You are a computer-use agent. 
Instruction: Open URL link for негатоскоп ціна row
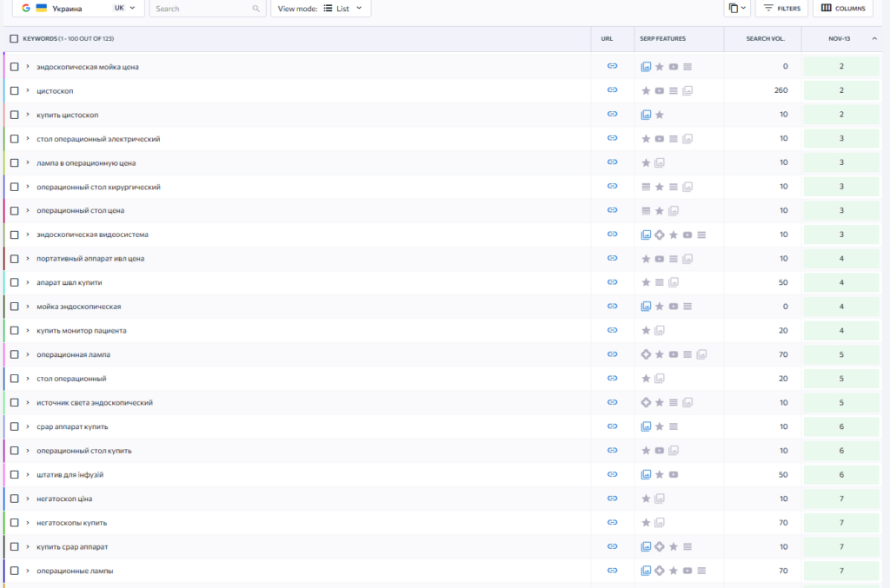pyautogui.click(x=612, y=499)
